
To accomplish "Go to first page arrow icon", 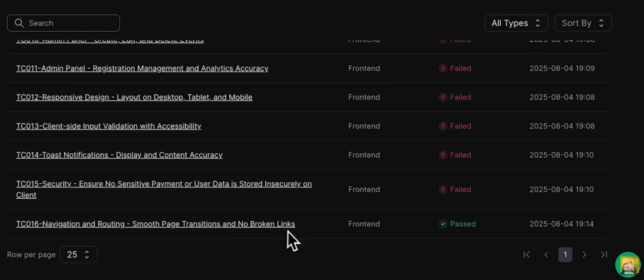I will [x=527, y=255].
